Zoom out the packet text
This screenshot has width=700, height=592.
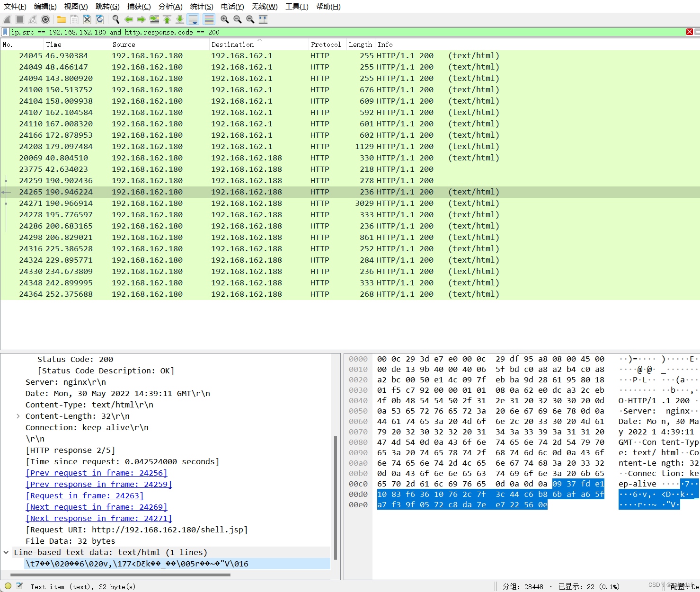coord(238,19)
